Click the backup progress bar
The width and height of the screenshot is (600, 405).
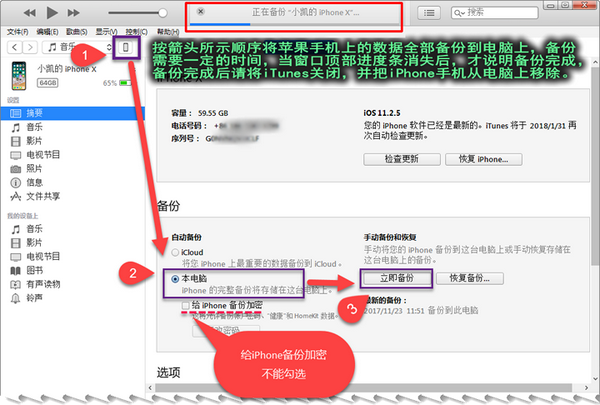(294, 24)
